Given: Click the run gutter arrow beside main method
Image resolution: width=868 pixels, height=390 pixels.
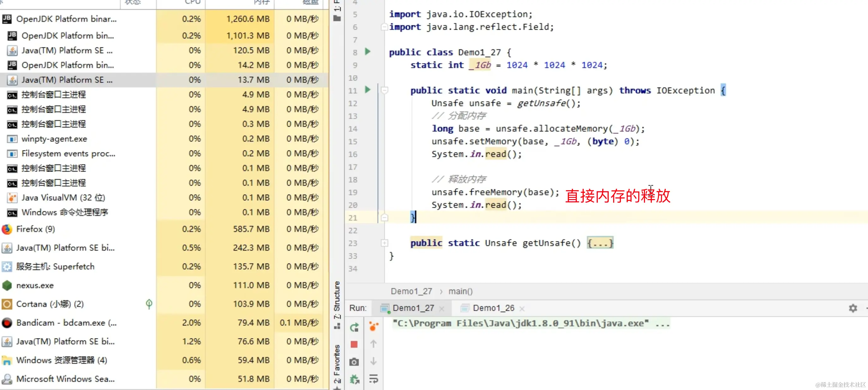Looking at the screenshot, I should click(368, 90).
